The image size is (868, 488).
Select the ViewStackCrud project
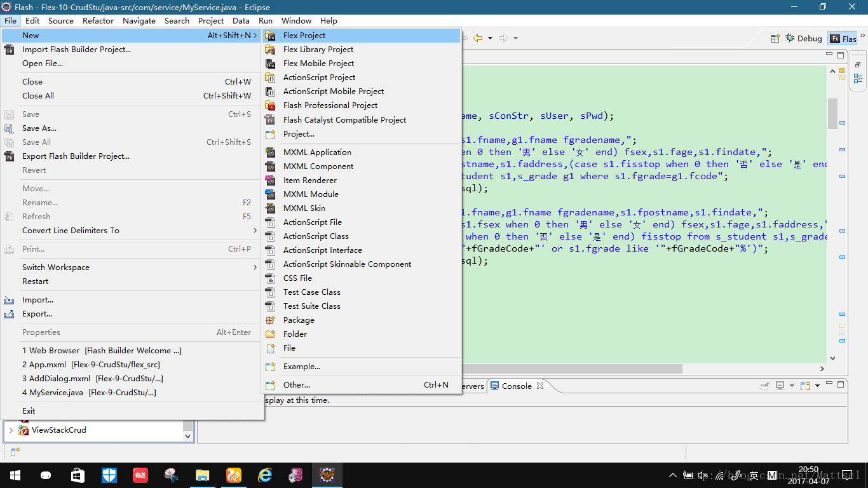[x=58, y=430]
